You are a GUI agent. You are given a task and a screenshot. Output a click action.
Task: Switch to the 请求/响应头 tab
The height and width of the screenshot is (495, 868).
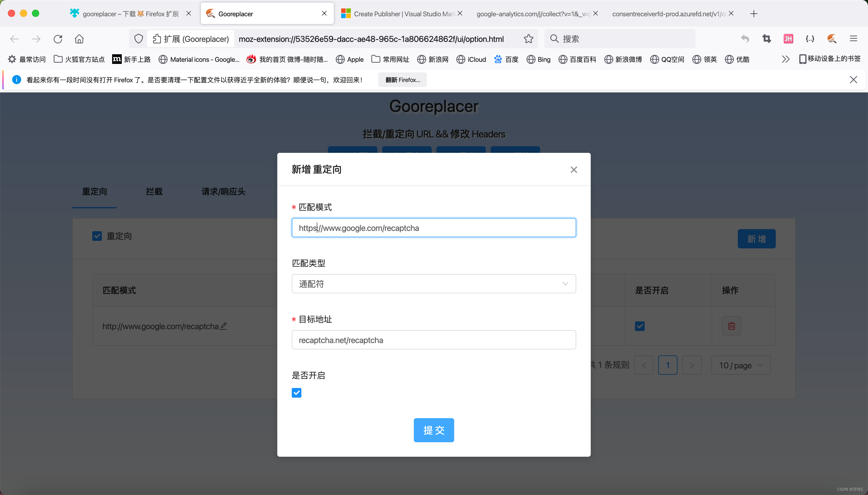[223, 191]
